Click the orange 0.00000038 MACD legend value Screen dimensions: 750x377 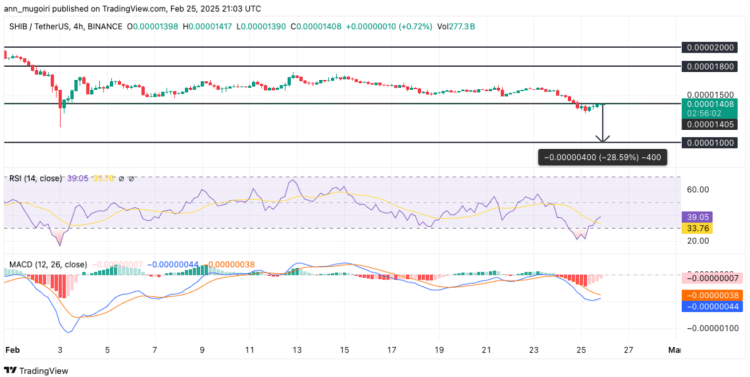pos(229,264)
